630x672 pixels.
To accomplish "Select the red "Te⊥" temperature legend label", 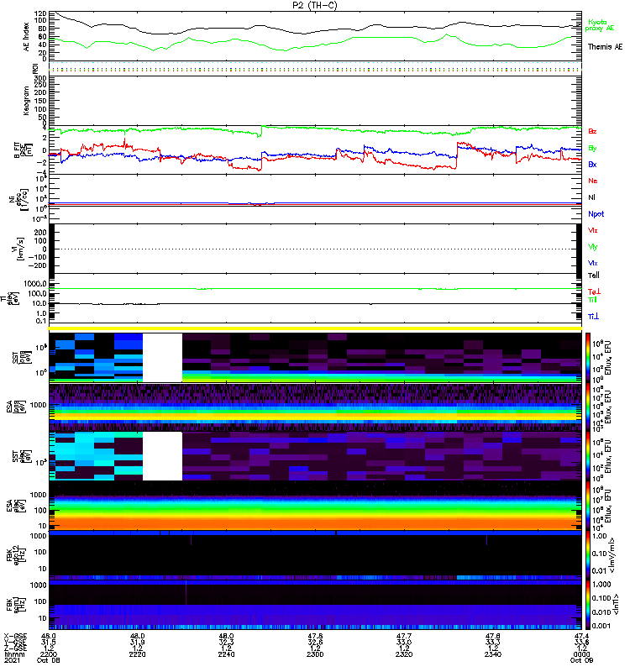I will tap(594, 291).
